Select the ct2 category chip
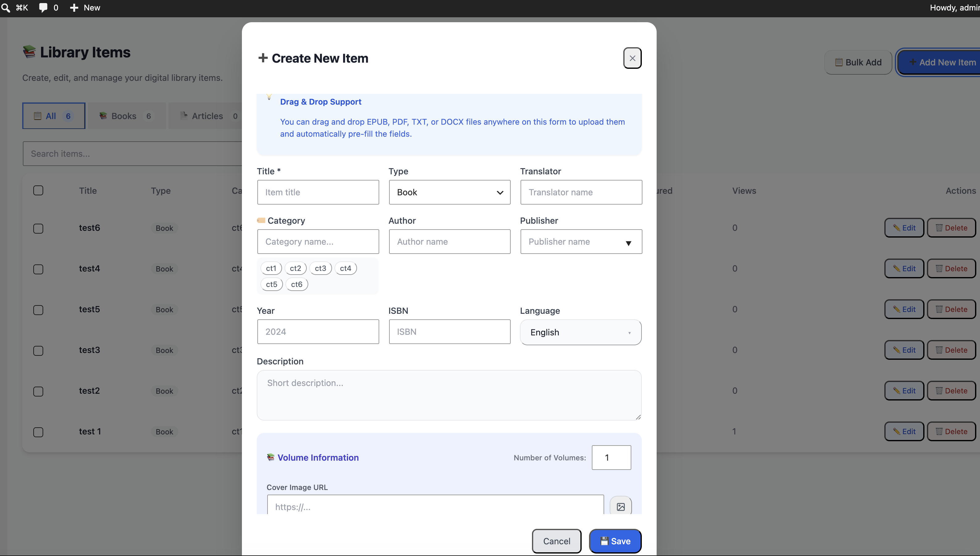The image size is (980, 556). click(296, 268)
